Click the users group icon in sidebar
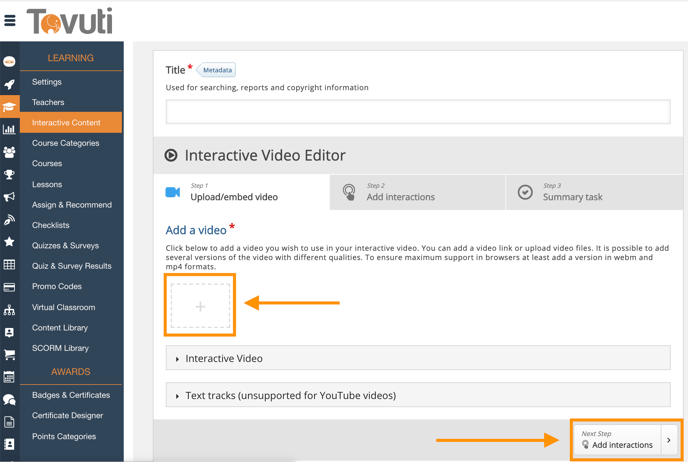688x462 pixels. coord(9,152)
